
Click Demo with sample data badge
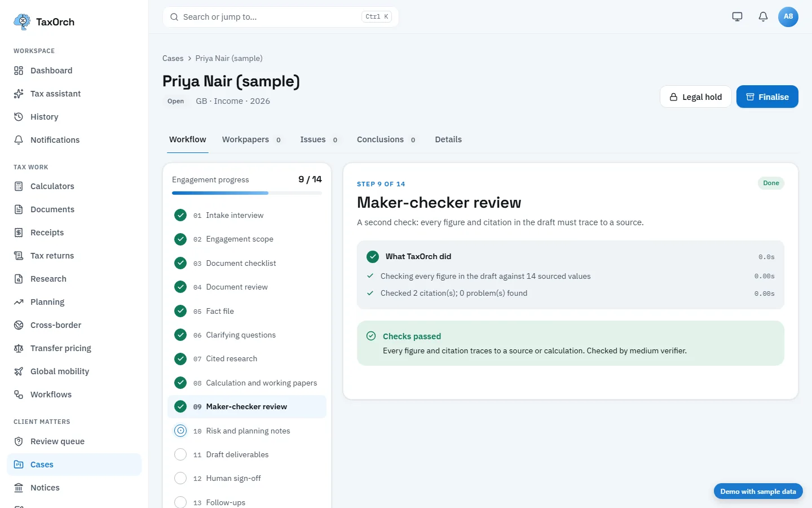coord(758,492)
